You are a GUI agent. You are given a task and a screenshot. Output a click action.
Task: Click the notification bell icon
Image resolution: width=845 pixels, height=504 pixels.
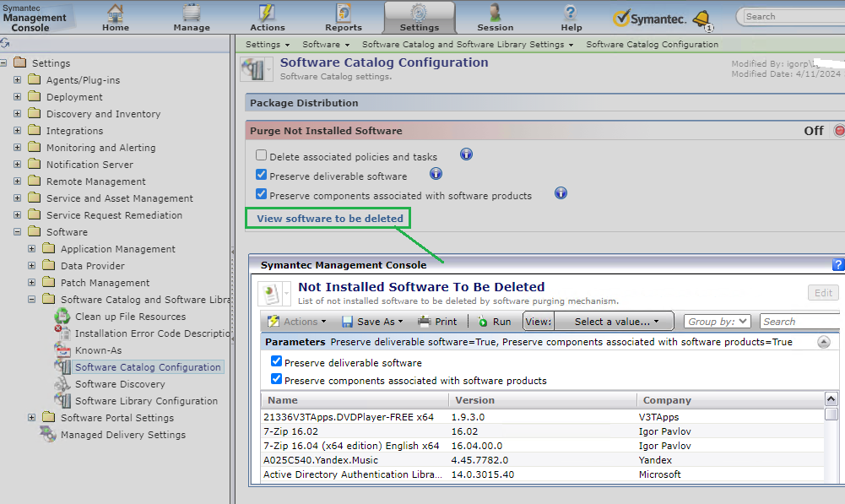702,20
